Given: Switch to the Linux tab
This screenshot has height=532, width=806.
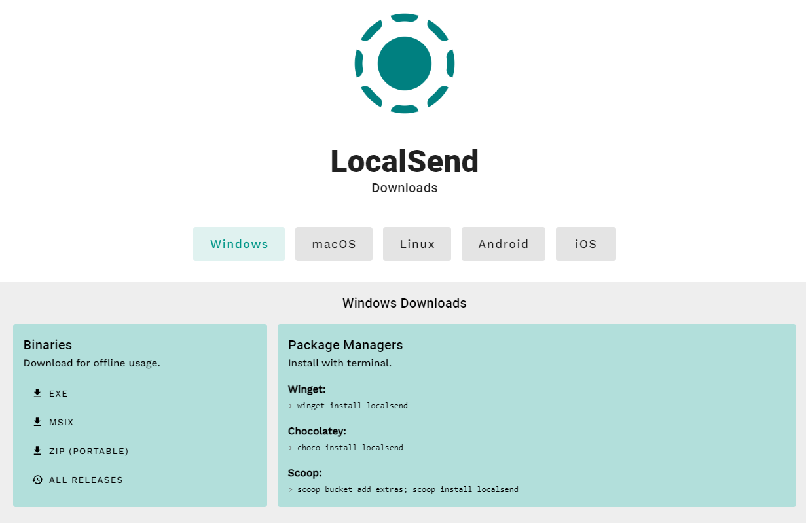Looking at the screenshot, I should coord(417,244).
